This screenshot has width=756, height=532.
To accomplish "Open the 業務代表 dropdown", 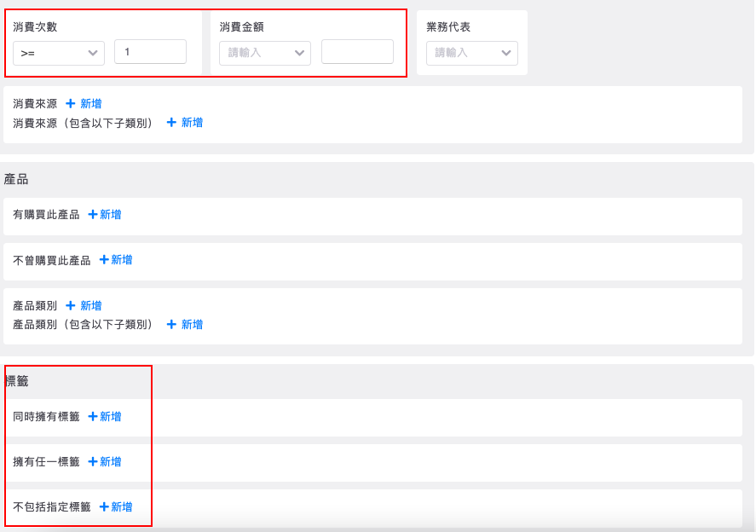I will tap(471, 53).
